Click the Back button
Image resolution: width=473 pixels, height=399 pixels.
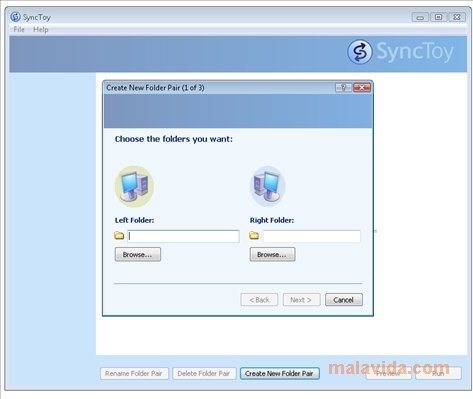pyautogui.click(x=259, y=300)
